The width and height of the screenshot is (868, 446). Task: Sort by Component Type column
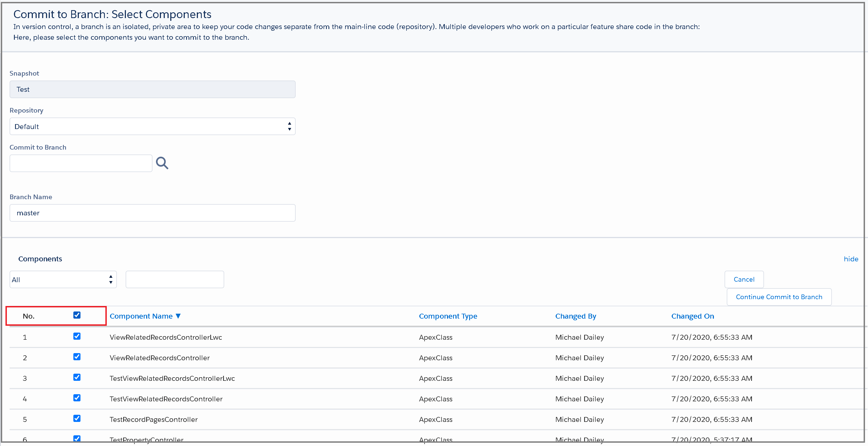click(x=448, y=316)
